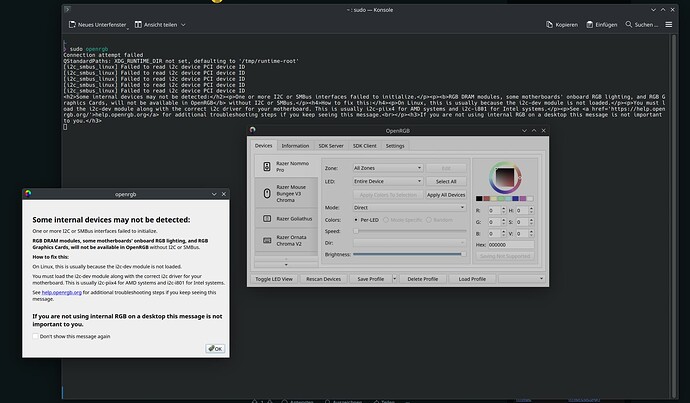Click Apply All Devices button

(x=446, y=194)
